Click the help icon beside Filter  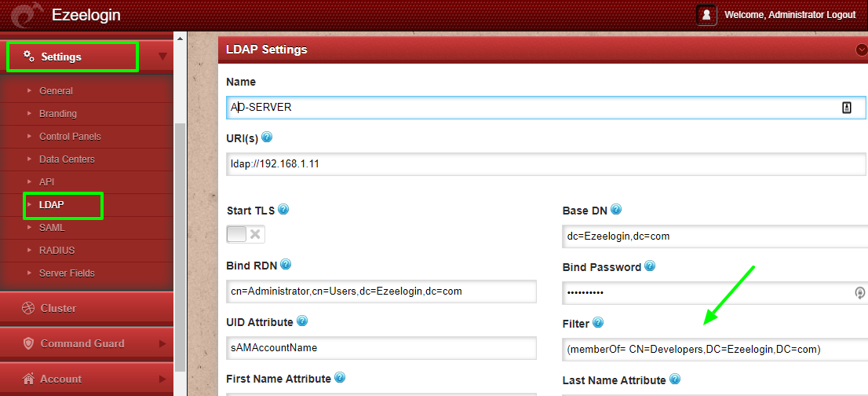click(x=598, y=322)
